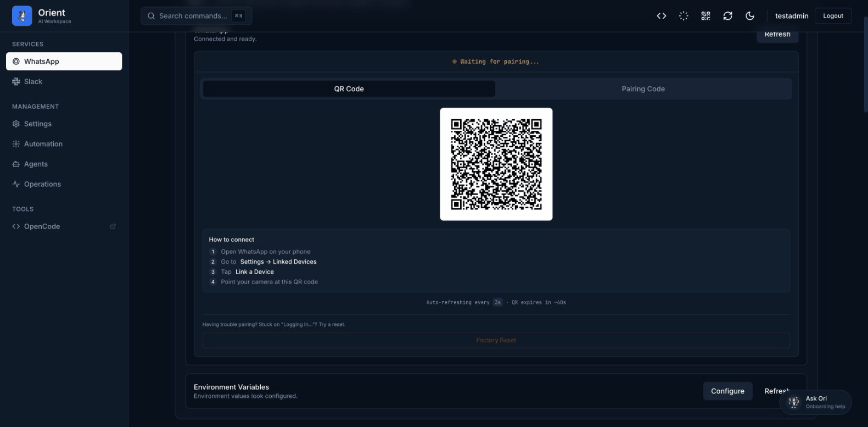Toggle dark mode with the moon icon

[750, 16]
